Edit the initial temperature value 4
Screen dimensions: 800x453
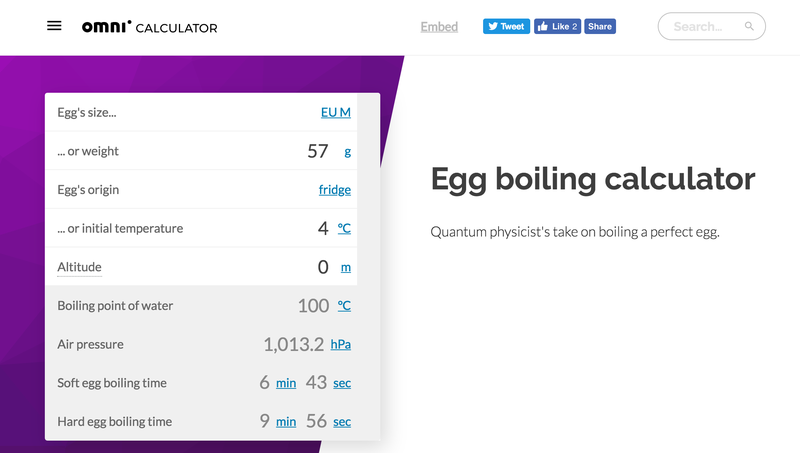(x=323, y=228)
